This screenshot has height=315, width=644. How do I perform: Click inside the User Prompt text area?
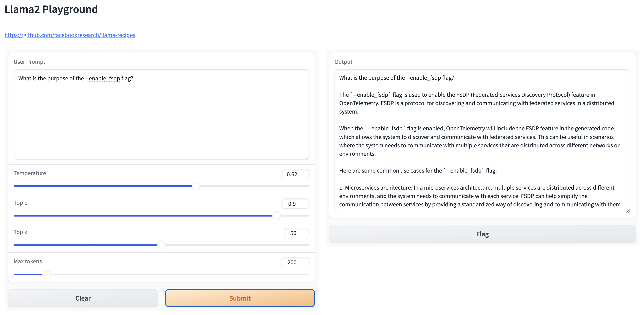[x=161, y=115]
